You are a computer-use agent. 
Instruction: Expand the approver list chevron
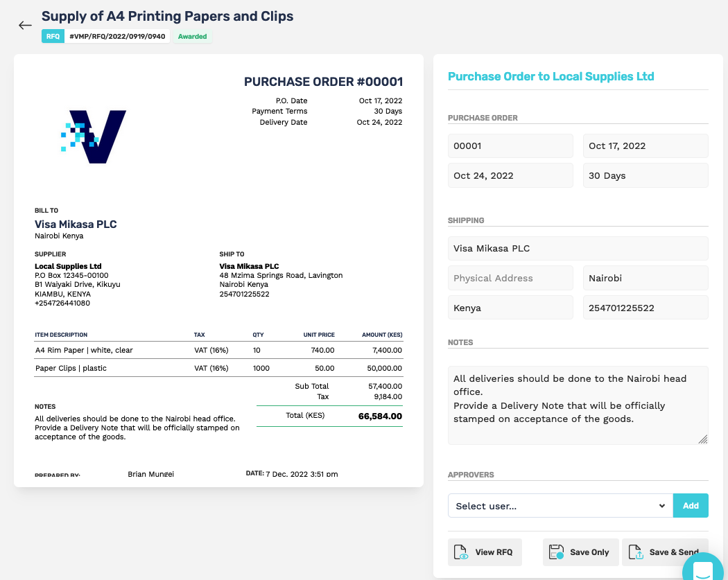[662, 505]
